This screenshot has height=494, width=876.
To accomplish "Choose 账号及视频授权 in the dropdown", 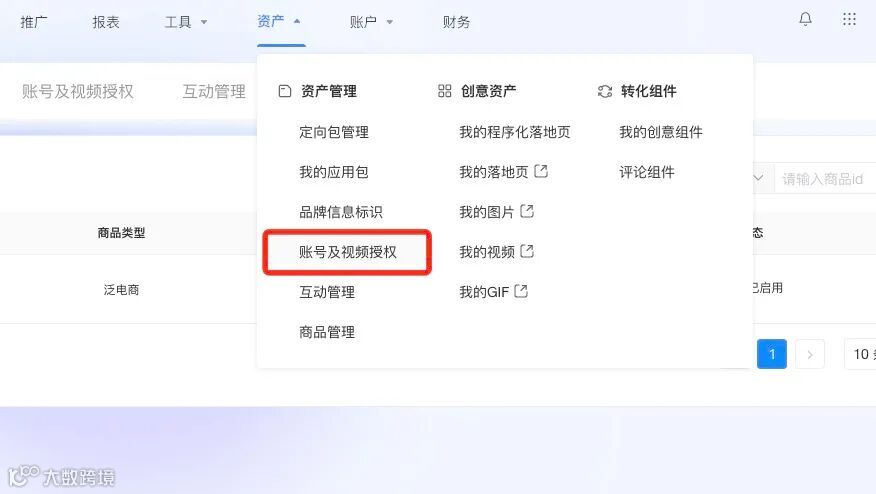I will [347, 252].
